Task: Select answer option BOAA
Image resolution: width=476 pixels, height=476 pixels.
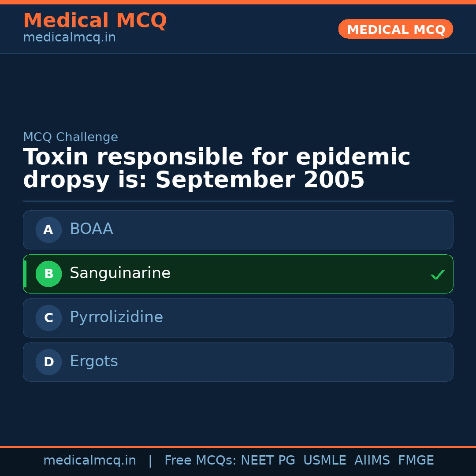Action: (238, 230)
